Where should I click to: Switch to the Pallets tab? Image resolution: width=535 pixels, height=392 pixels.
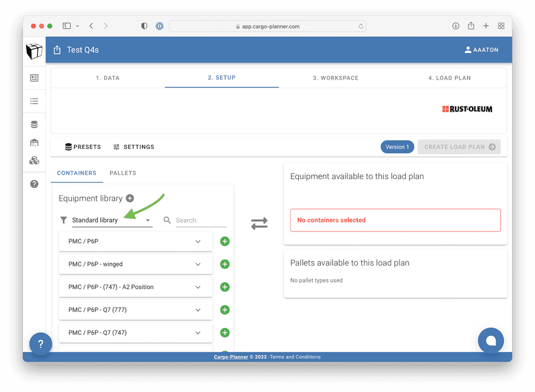[123, 173]
